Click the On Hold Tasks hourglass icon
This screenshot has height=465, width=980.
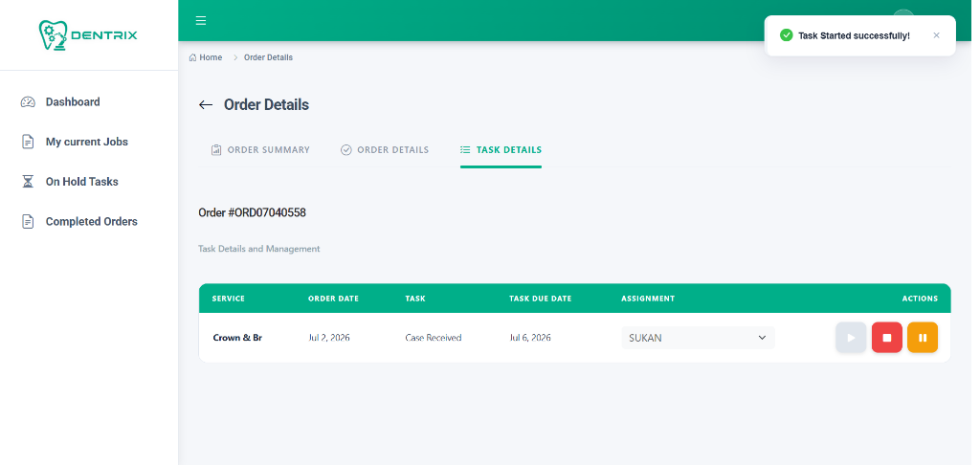(x=28, y=182)
